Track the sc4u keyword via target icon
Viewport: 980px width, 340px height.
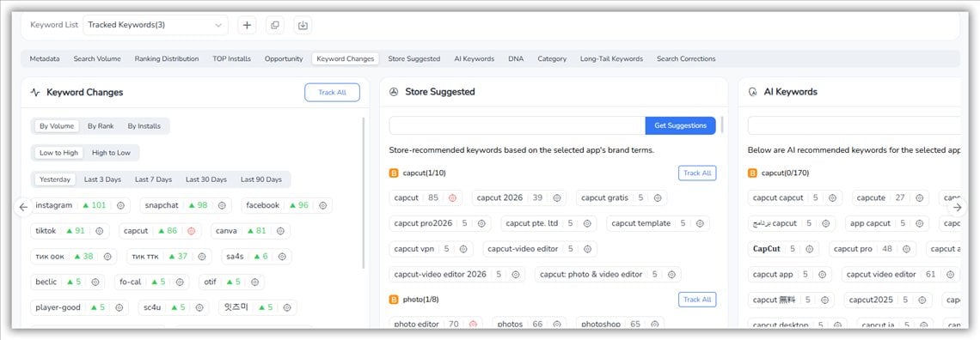click(199, 307)
